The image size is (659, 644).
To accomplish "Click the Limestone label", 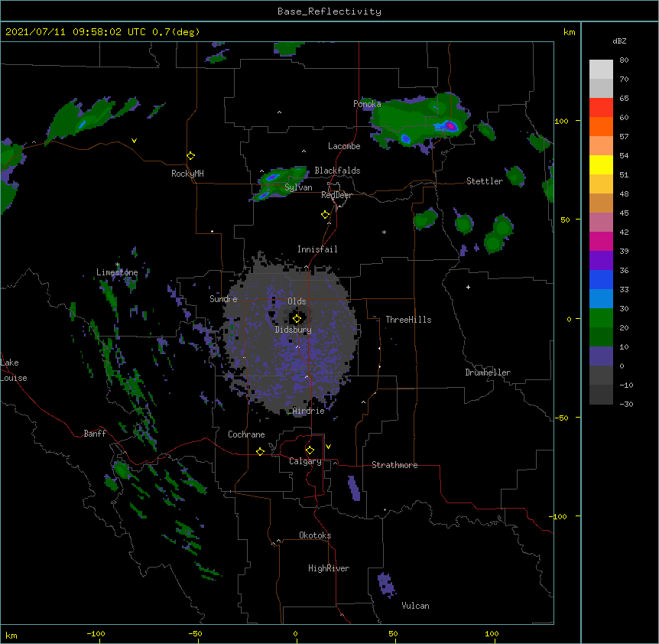I will click(x=117, y=272).
